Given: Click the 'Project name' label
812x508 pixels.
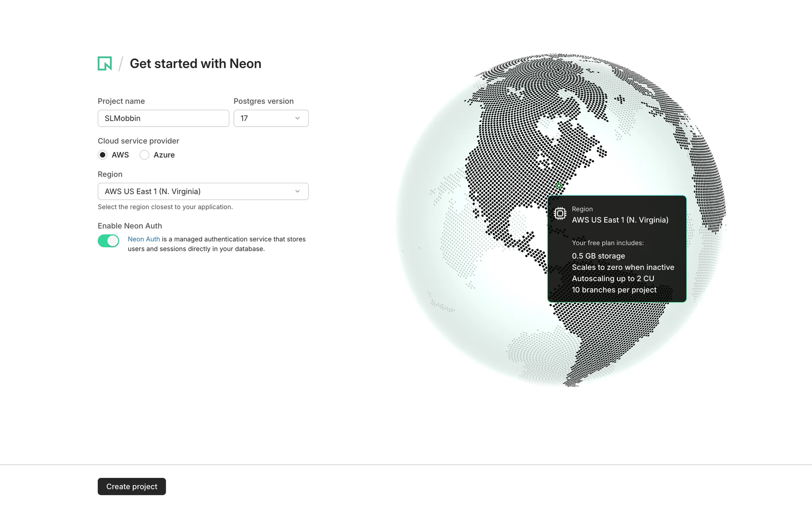Looking at the screenshot, I should tap(121, 101).
